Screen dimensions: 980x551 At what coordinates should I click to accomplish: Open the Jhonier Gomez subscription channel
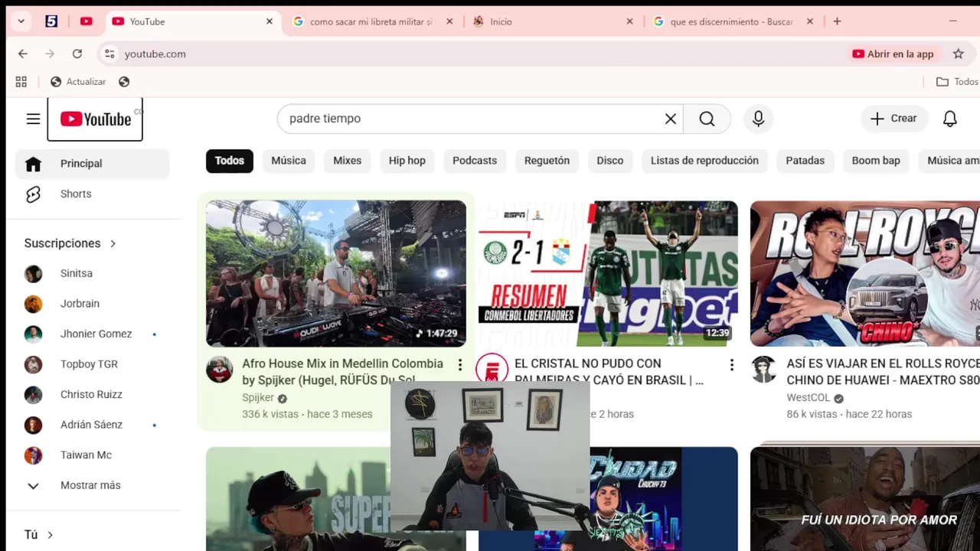[92, 334]
